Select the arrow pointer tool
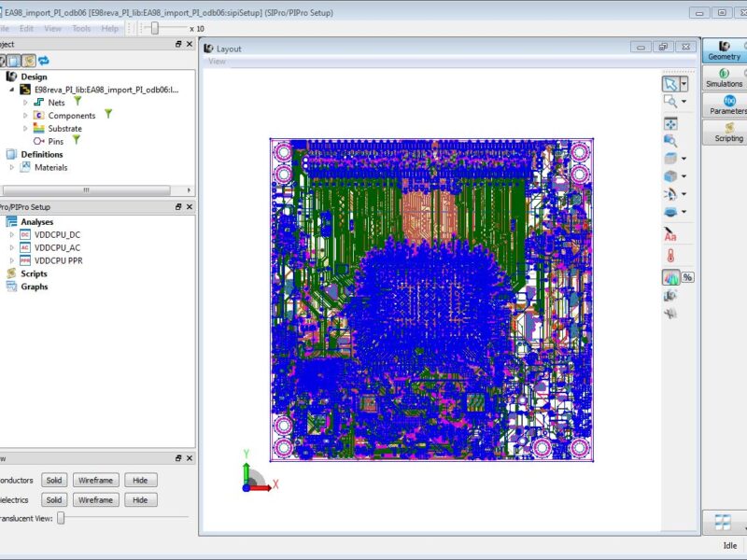The height and width of the screenshot is (560, 747). (x=669, y=83)
